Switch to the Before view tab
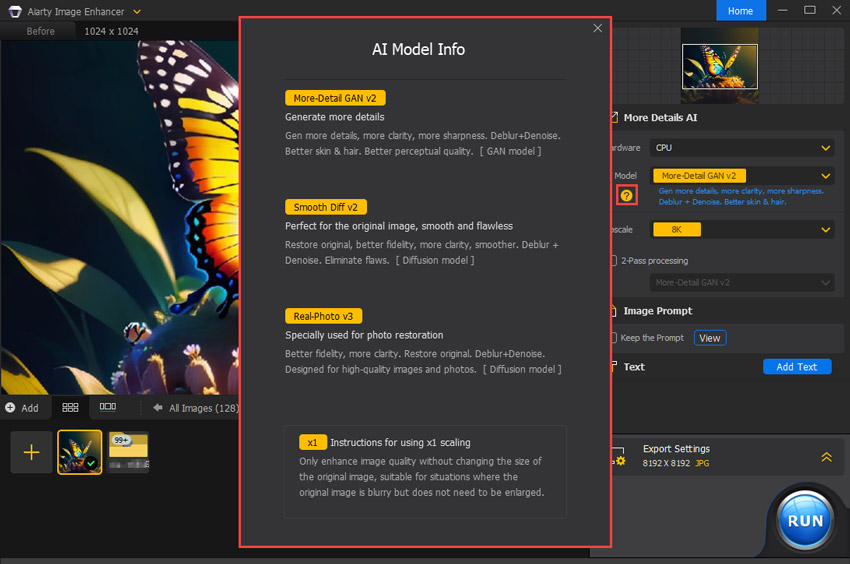This screenshot has height=564, width=850. [x=41, y=31]
